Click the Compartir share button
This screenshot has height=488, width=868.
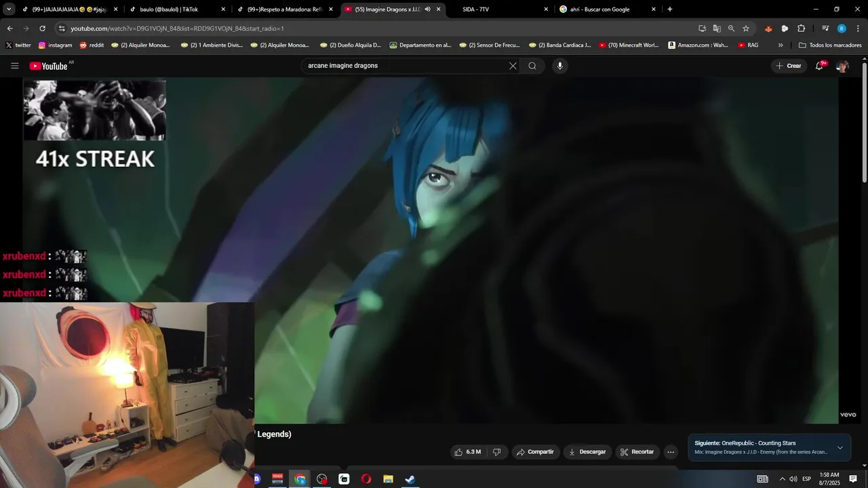click(534, 452)
